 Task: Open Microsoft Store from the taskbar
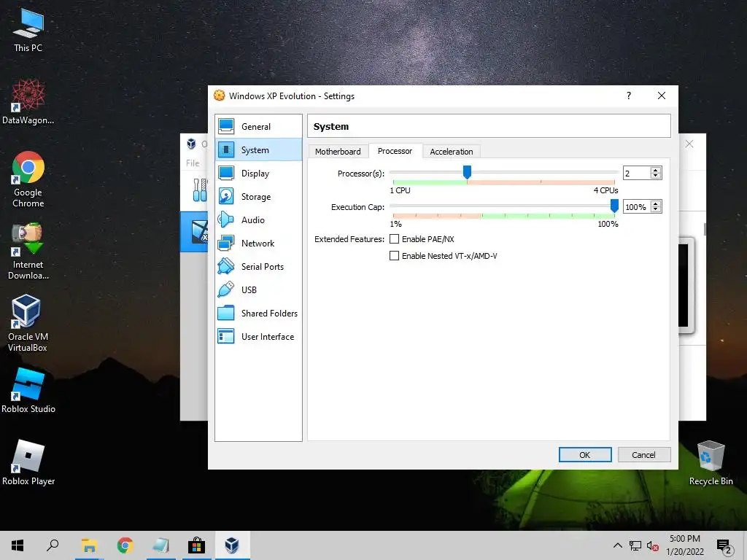[196, 545]
